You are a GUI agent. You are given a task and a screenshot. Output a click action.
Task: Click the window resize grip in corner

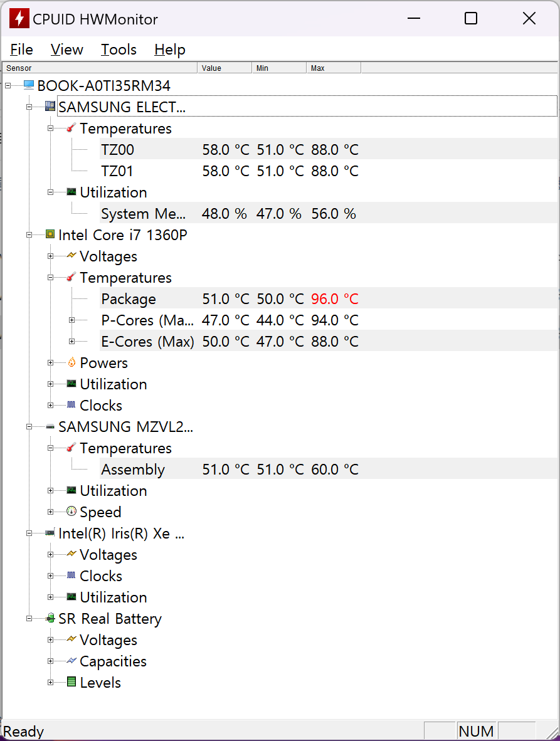[551, 732]
